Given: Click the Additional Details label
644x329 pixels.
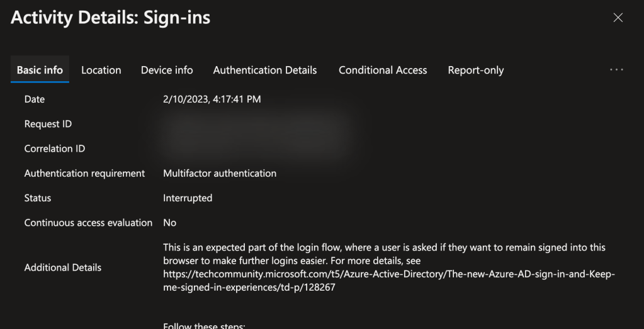Looking at the screenshot, I should pyautogui.click(x=62, y=267).
